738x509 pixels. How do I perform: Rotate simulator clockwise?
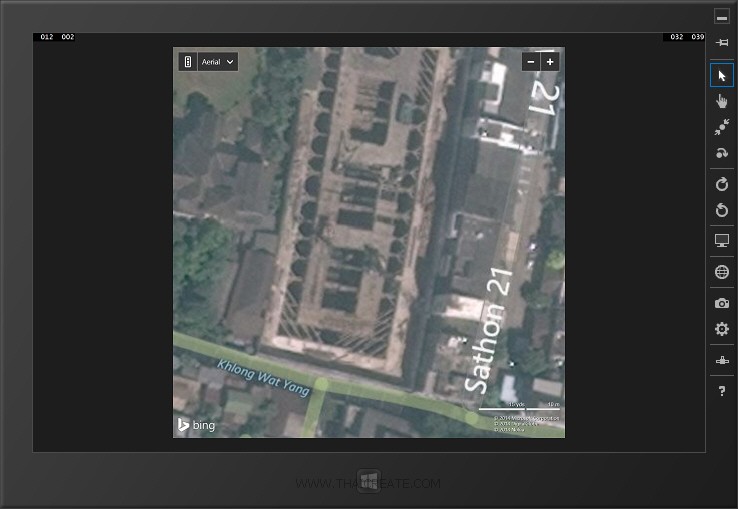coord(722,184)
